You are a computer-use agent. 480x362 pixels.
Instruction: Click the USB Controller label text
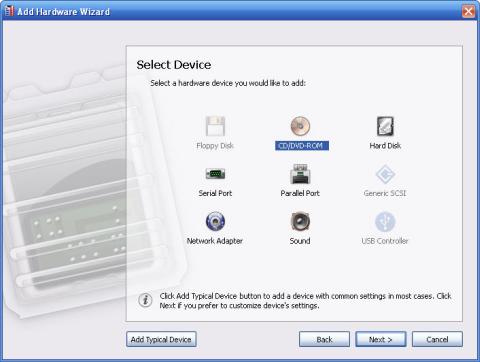point(385,241)
